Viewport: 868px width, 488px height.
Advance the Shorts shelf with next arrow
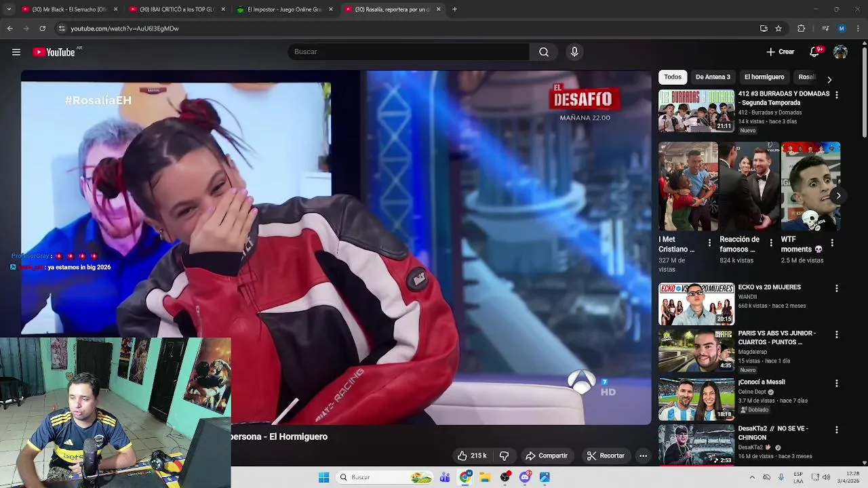[x=838, y=196]
